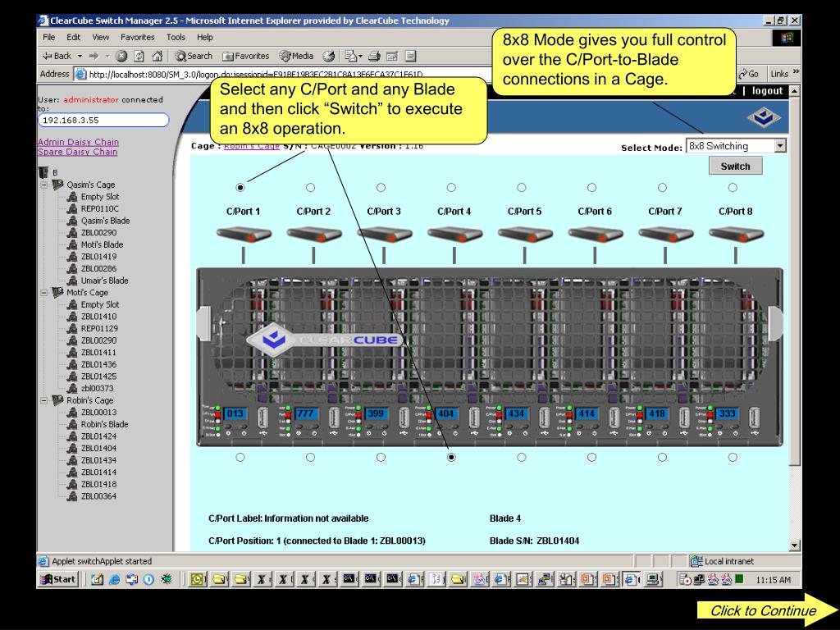
Task: Select ZBL01436 in Moti's Cage
Action: pos(98,364)
